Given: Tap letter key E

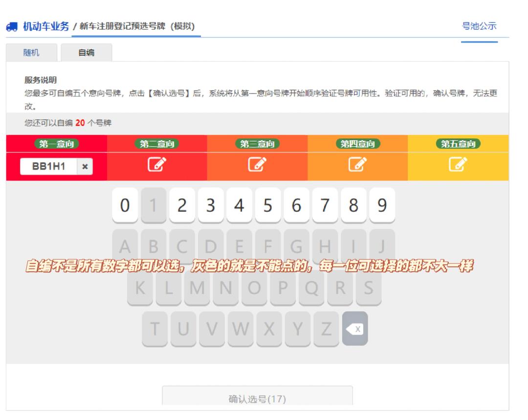Looking at the screenshot, I should click(x=239, y=246).
